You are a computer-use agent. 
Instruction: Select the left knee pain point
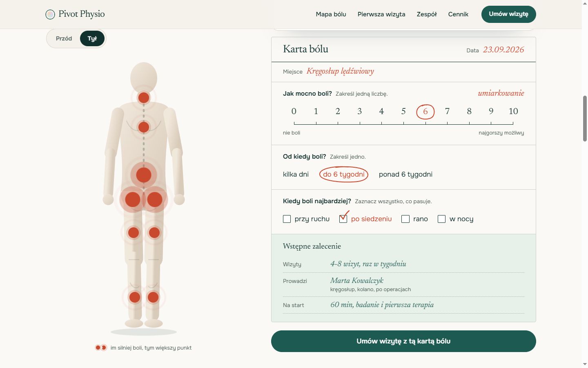134,233
